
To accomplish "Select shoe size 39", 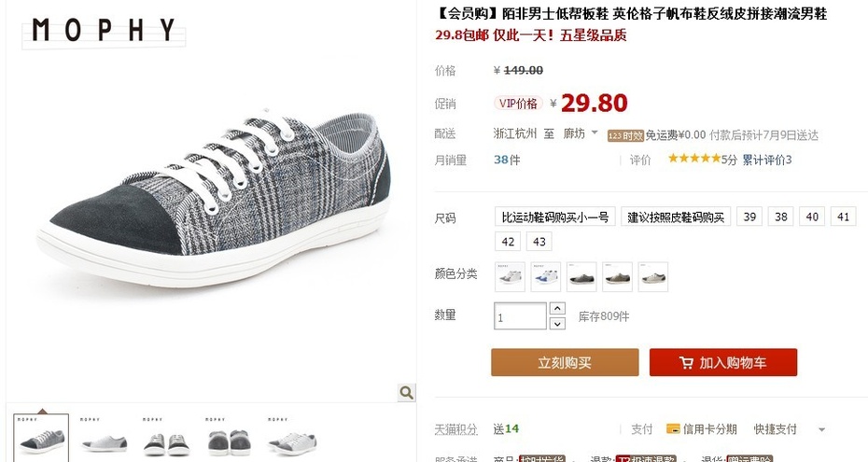I will click(x=749, y=217).
